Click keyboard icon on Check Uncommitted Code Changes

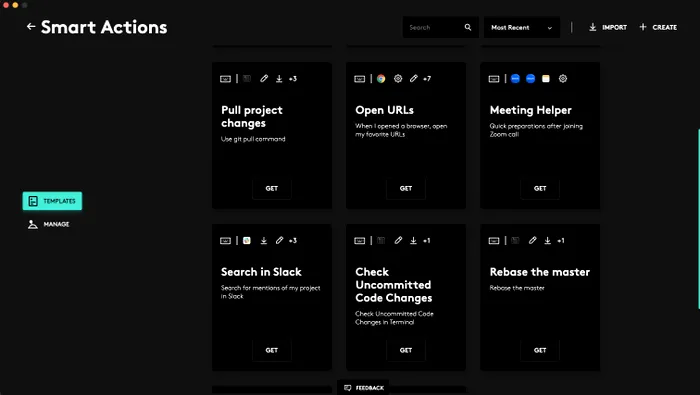359,241
